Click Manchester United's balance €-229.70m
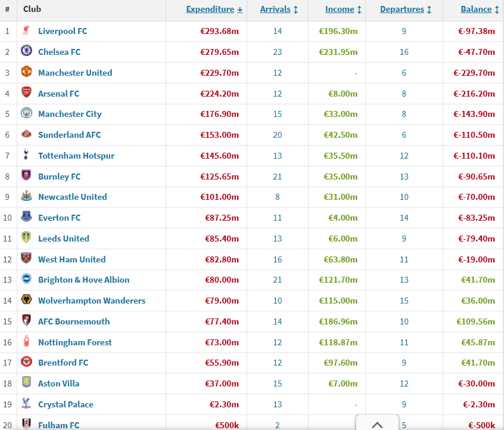Image resolution: width=504 pixels, height=430 pixels. 474,73
